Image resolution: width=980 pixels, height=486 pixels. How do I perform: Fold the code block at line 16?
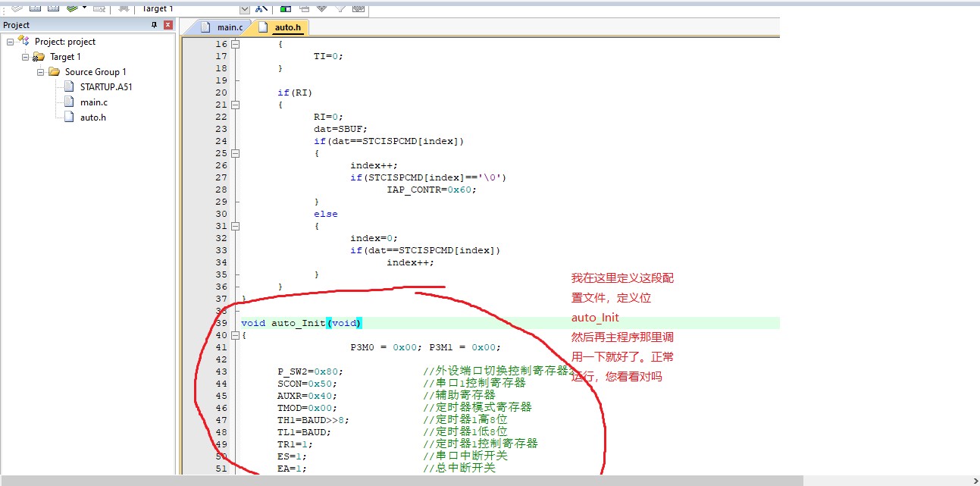(x=235, y=44)
